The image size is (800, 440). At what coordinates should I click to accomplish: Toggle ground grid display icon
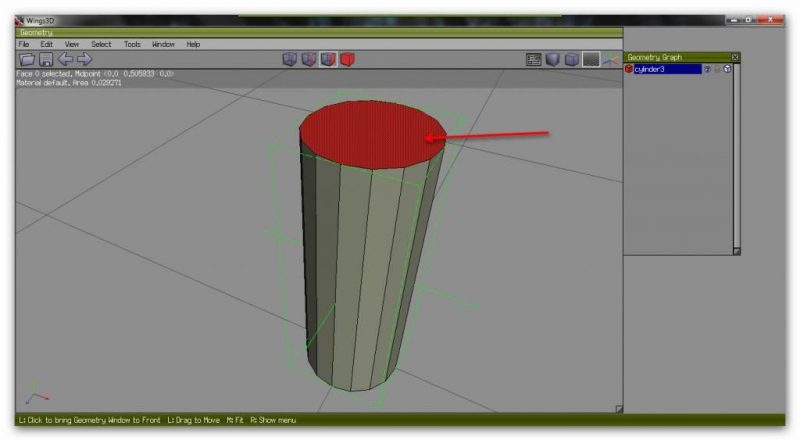click(591, 60)
